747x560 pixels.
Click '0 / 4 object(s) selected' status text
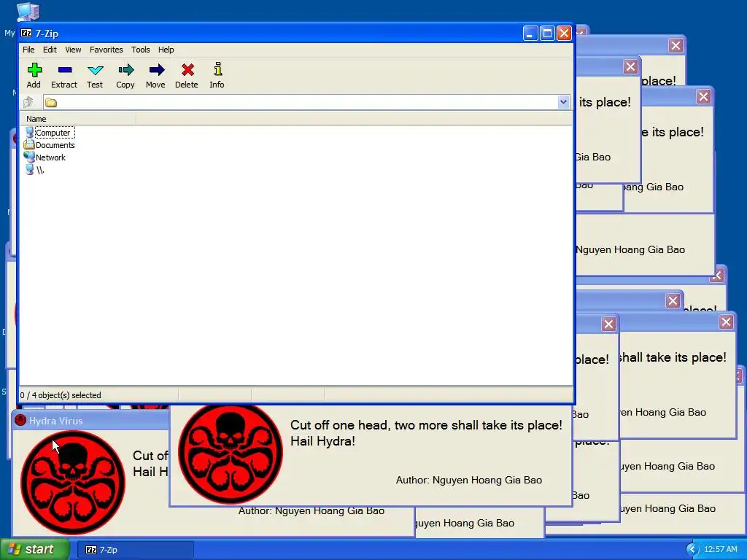[x=61, y=395]
